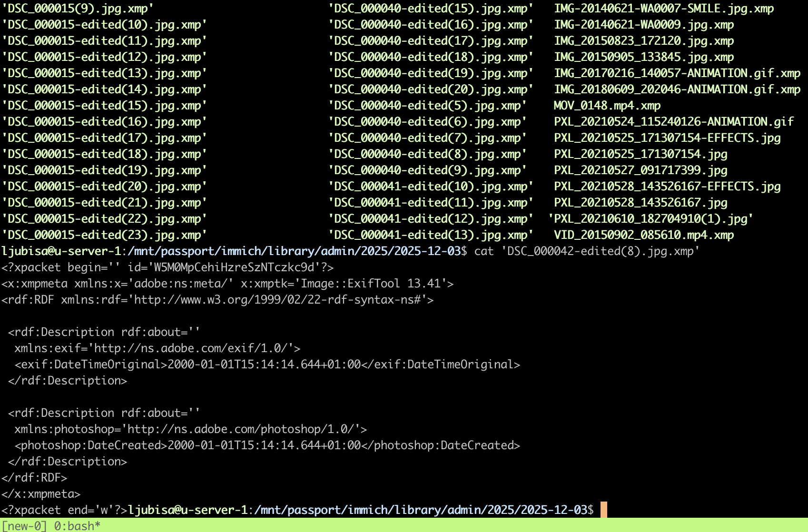
Task: Select the filename 'VID_20150902_085610.mp4.xmp'
Action: tap(644, 235)
